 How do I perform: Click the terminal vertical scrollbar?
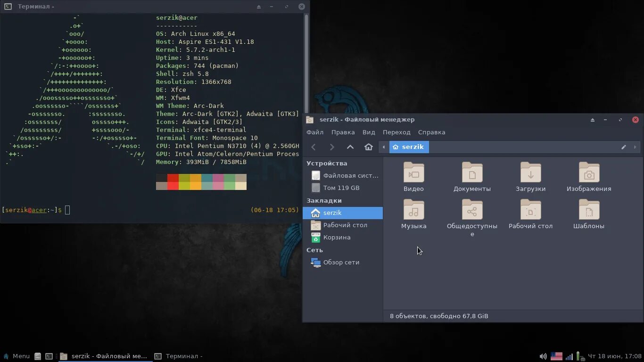coord(307,64)
